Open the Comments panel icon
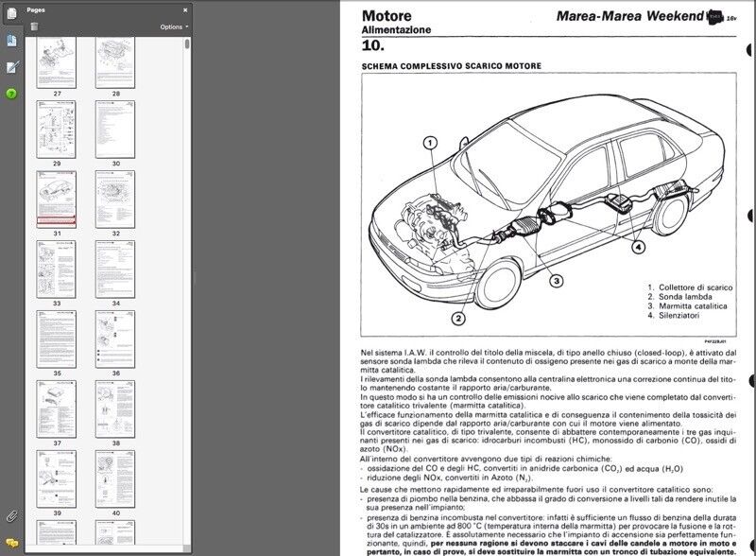 [11, 543]
